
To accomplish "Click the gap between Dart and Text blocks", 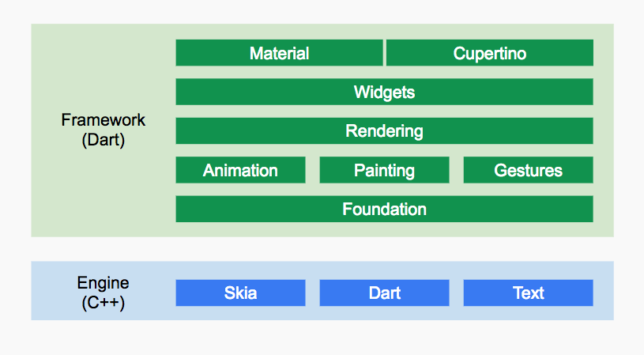I will 456,293.
